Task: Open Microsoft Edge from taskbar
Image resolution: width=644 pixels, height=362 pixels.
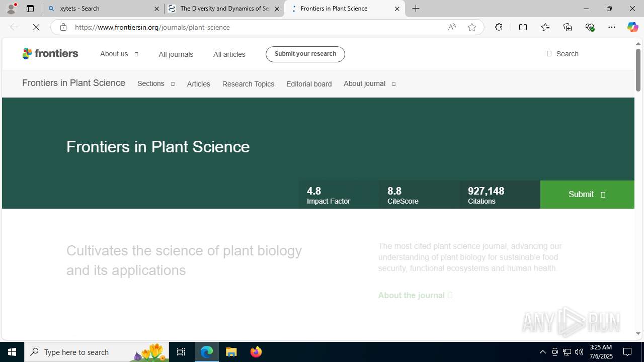Action: 207,352
